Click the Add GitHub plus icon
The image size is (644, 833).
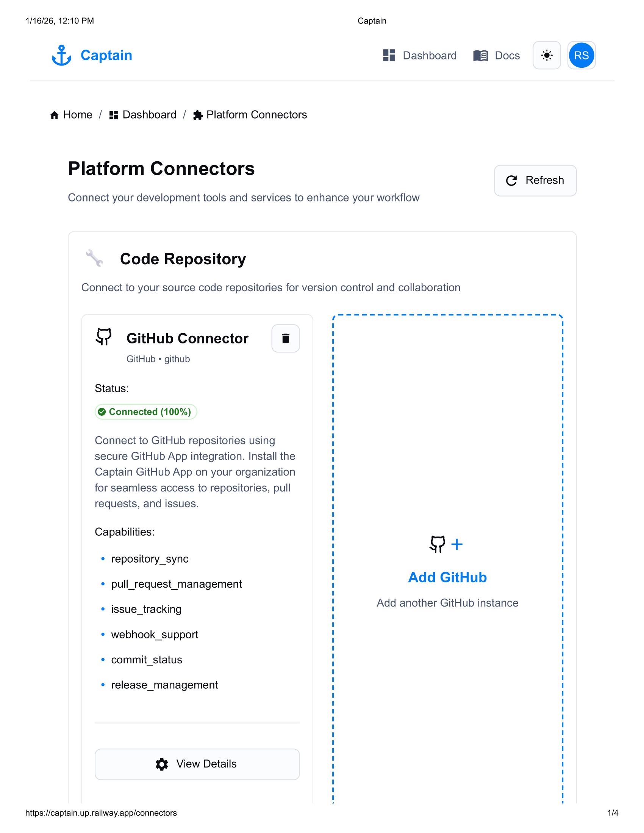click(x=457, y=544)
